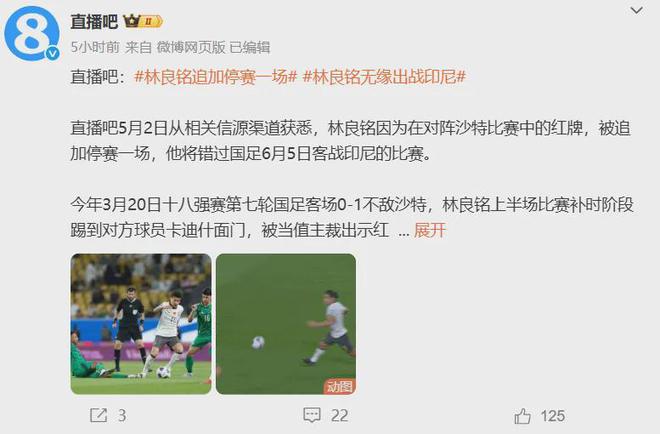Click the comment count 22
The height and width of the screenshot is (434, 660).
339,416
